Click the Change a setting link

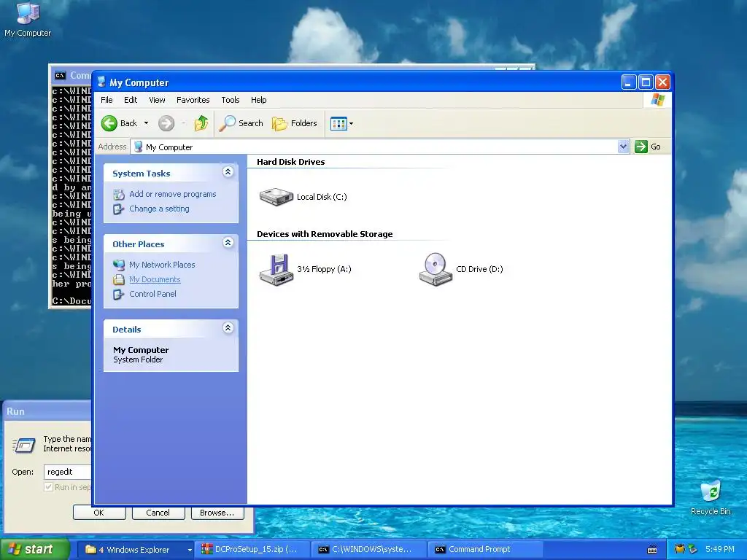[159, 209]
